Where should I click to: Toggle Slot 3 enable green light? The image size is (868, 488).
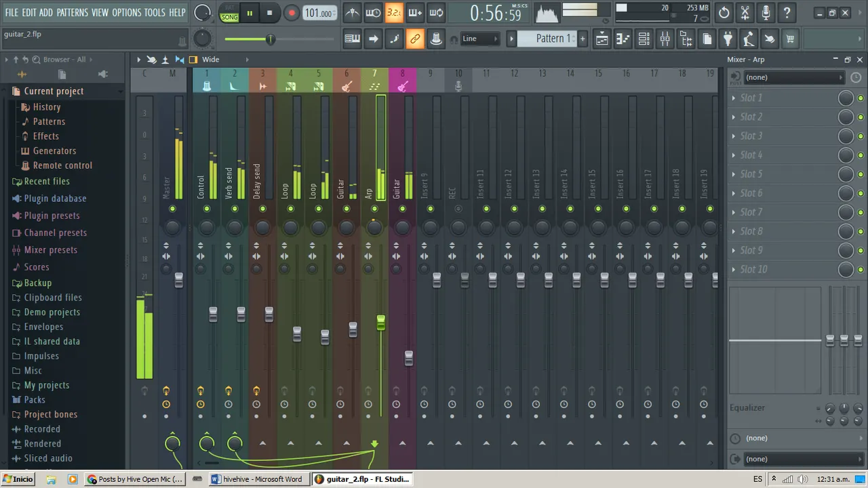coord(860,136)
